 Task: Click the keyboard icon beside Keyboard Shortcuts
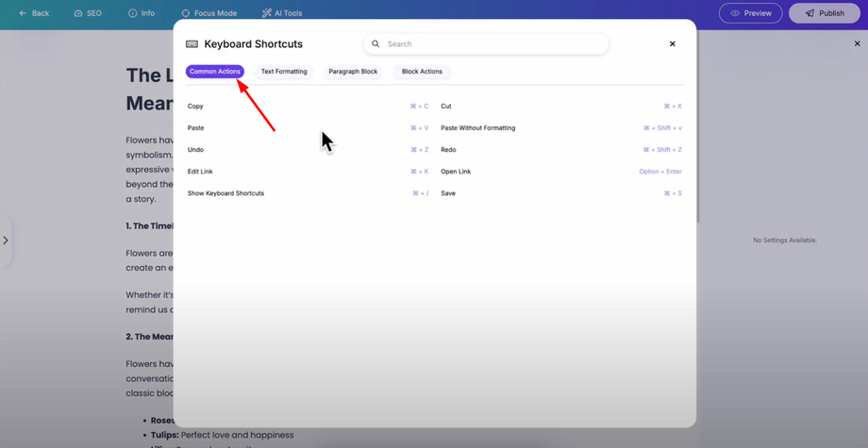click(x=192, y=44)
